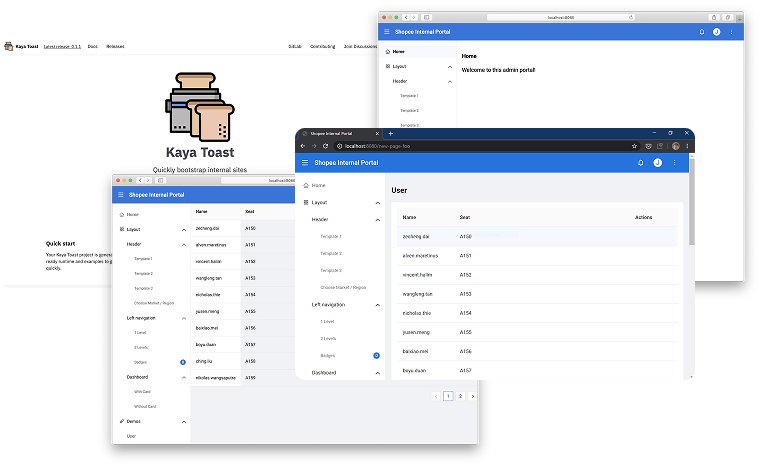761x467 pixels.
Task: Open the hamburger menu in the Chrome window portal
Action: point(305,163)
